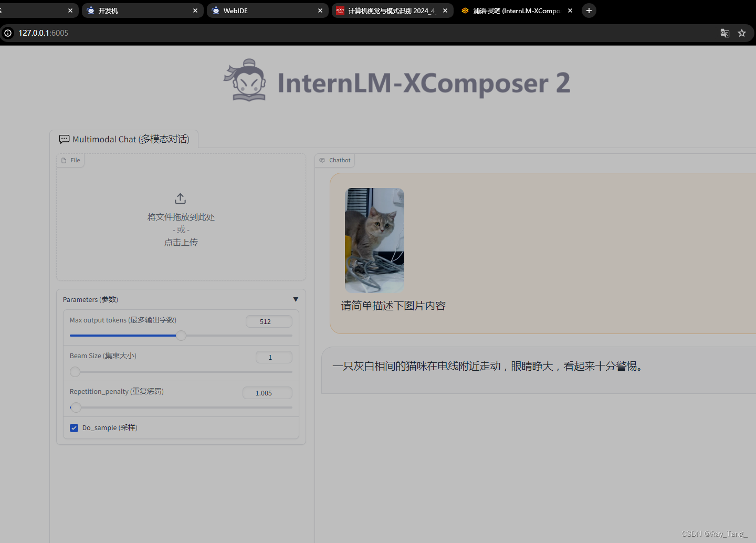The image size is (756, 543).
Task: Toggle the Do_sample (采样) checkbox
Action: [74, 428]
